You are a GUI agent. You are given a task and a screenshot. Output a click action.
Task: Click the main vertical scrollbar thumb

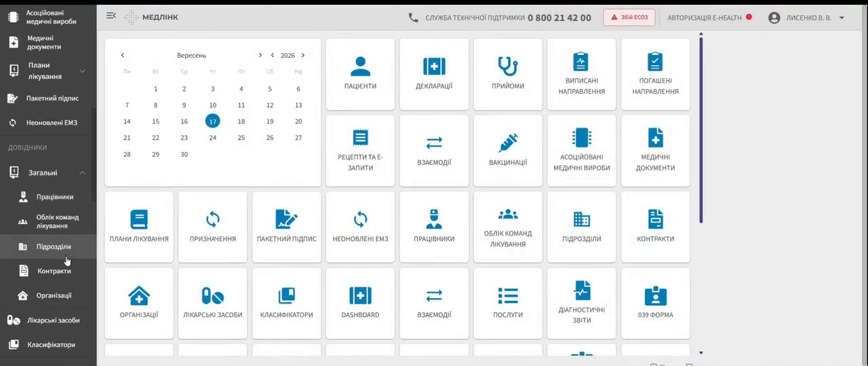pos(701,129)
